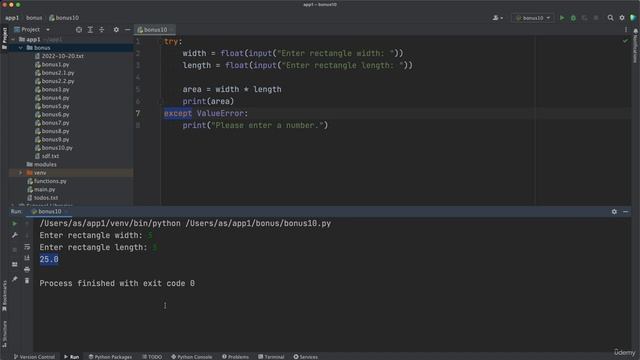Open TODO tool window
Screen dimensions: 640x360
[152, 357]
